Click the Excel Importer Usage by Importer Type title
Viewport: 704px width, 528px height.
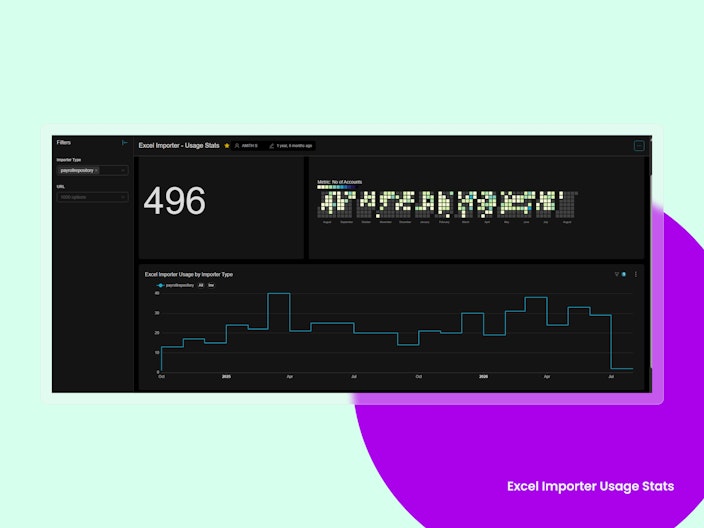pyautogui.click(x=189, y=274)
